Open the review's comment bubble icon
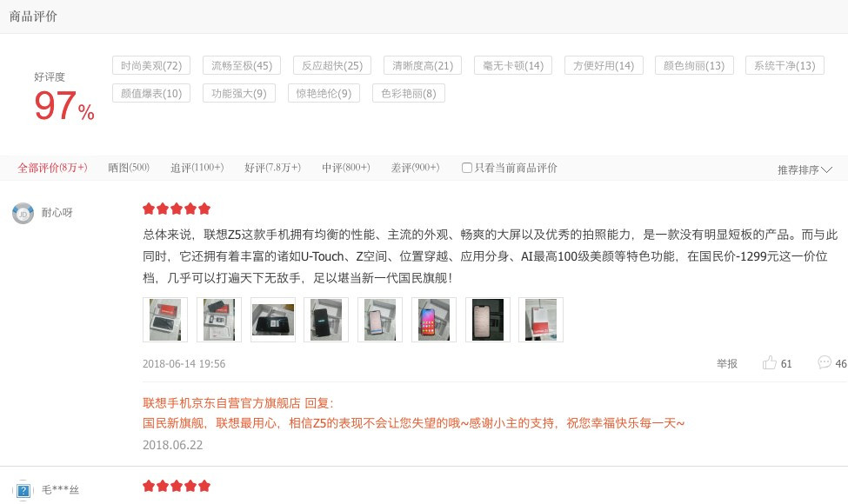The image size is (848, 504). click(x=825, y=362)
